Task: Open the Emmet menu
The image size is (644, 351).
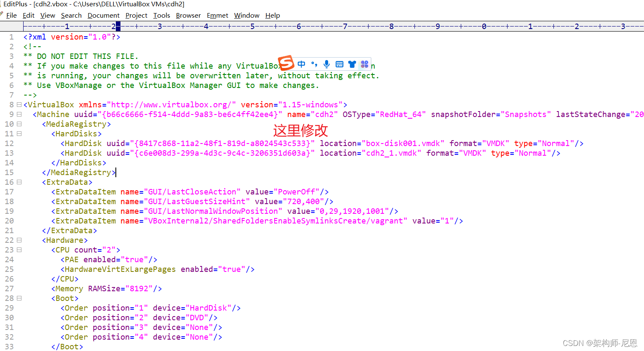Action: click(x=217, y=16)
